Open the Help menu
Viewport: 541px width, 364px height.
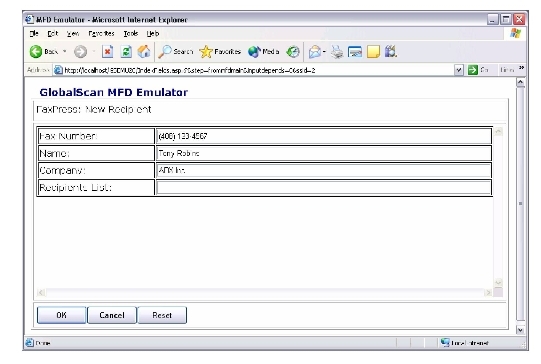coord(153,33)
